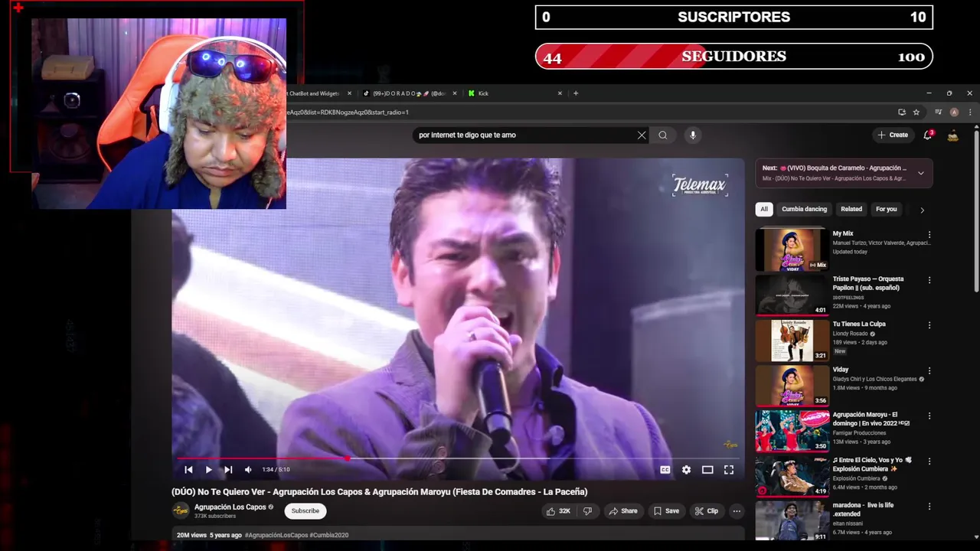Viewport: 980px width, 551px height.
Task: Save the video to playlist
Action: [665, 511]
